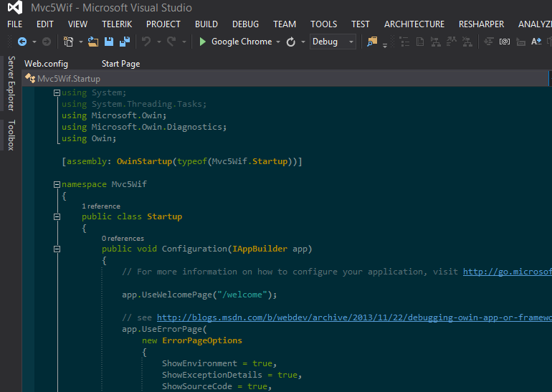The height and width of the screenshot is (392, 552).
Task: Open the VIEW menu
Action: click(x=77, y=24)
